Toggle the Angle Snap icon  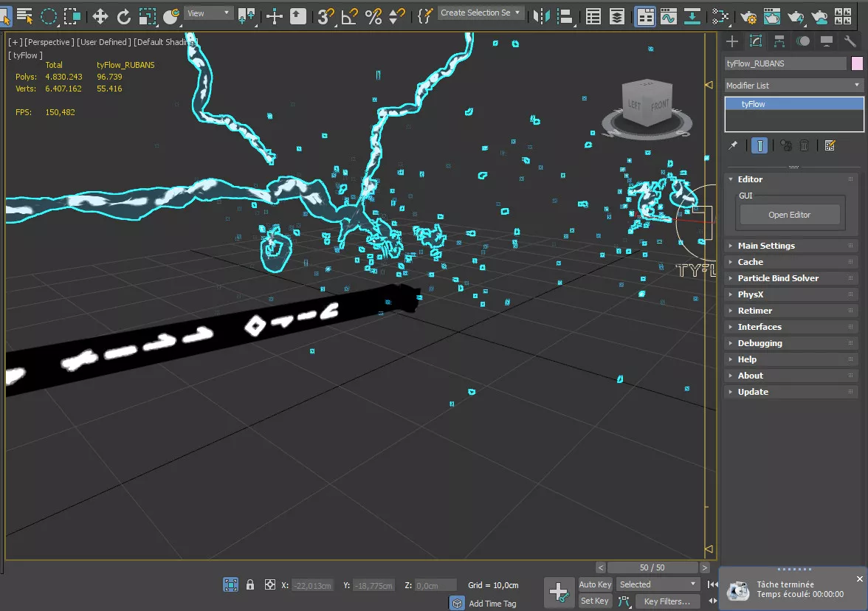coord(350,15)
